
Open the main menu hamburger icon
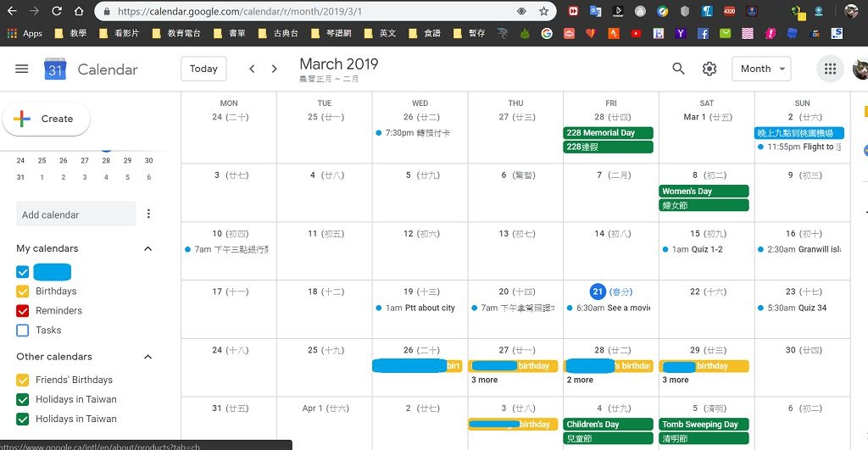(21, 69)
